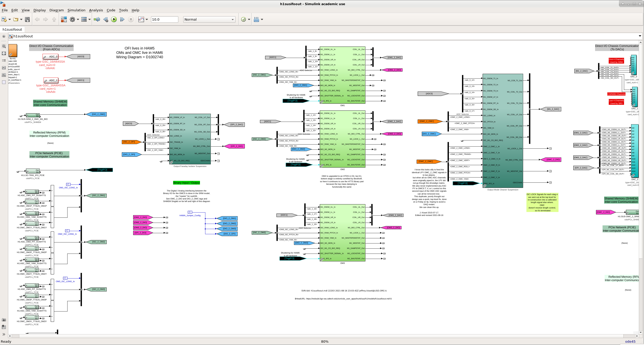Click the 80% zoom status text
This screenshot has width=644, height=345.
[325, 341]
